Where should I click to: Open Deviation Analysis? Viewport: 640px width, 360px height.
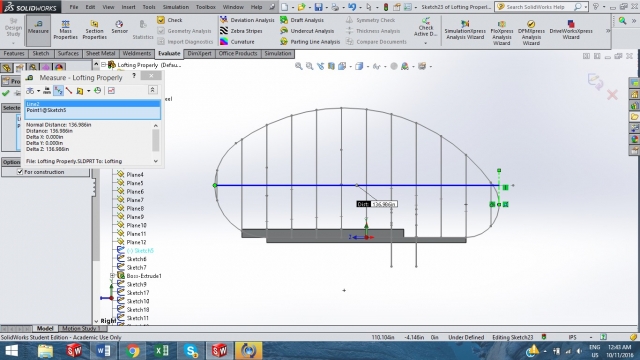[x=247, y=20]
